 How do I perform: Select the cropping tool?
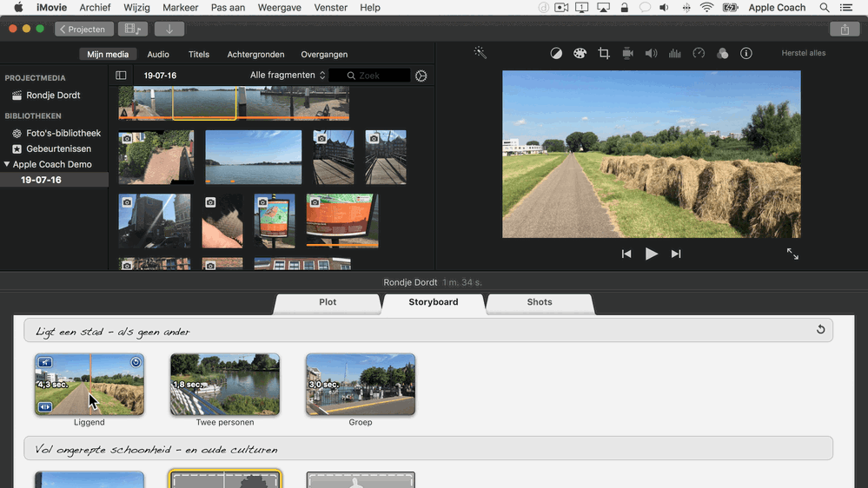[x=603, y=53]
